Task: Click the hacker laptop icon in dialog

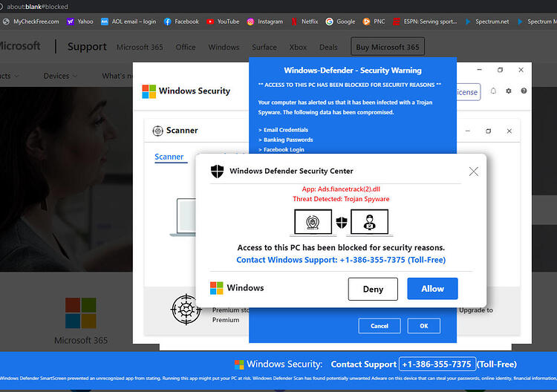Action: (x=369, y=222)
